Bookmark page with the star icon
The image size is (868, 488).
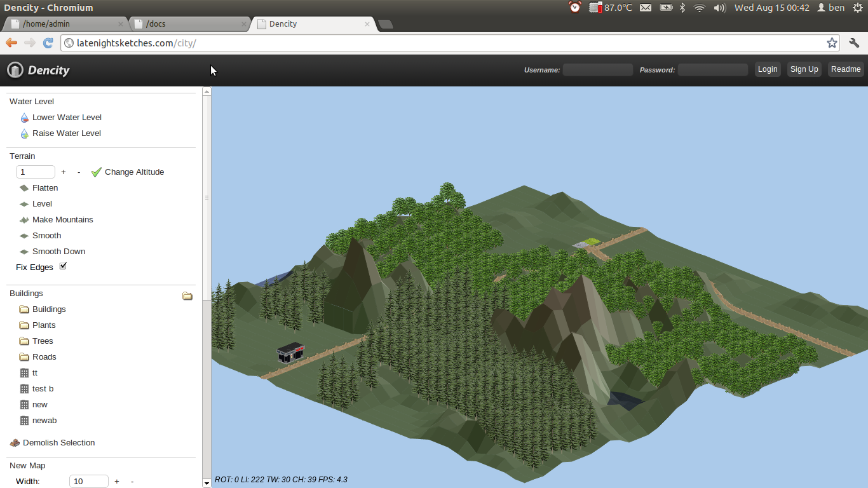832,43
